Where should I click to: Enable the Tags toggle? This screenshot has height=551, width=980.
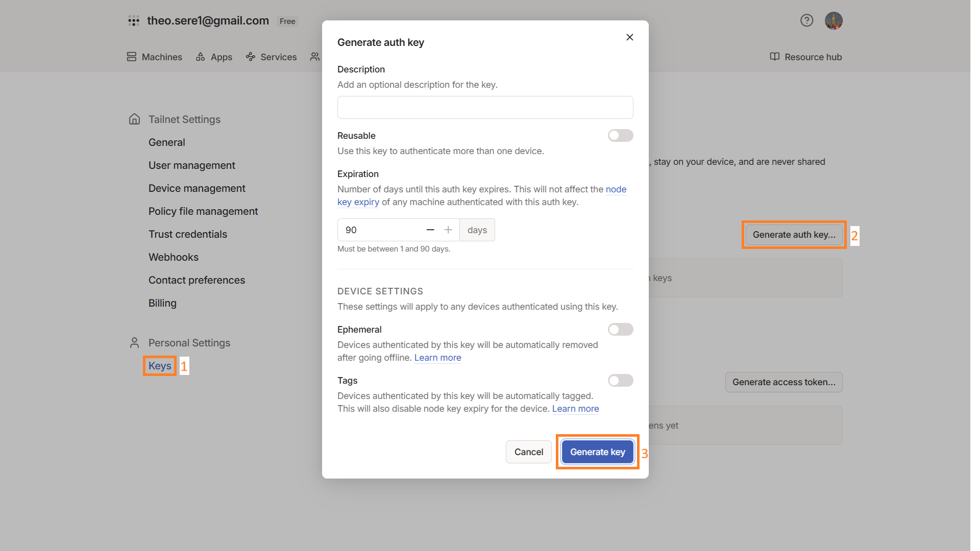(x=620, y=381)
